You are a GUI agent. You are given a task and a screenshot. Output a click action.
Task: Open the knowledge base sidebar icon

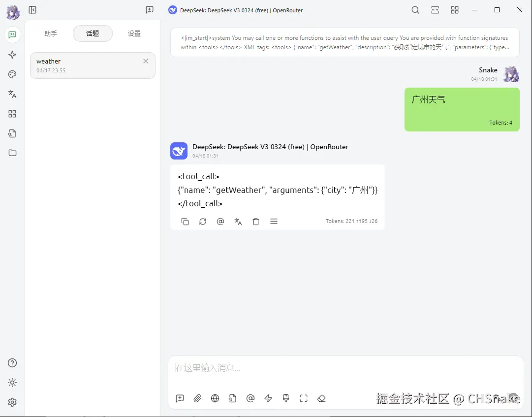(x=13, y=133)
